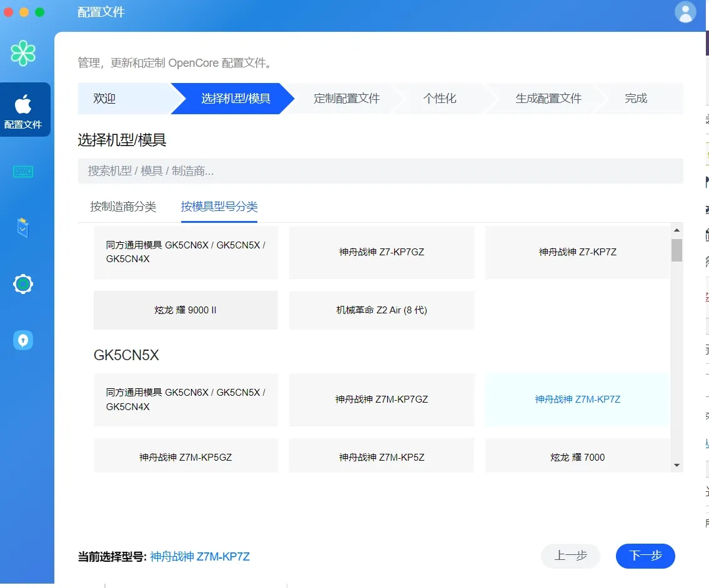Image resolution: width=709 pixels, height=588 pixels.
Task: Choose highlighted 神舟战神 Z7M-KP7Z card
Action: [x=577, y=399]
